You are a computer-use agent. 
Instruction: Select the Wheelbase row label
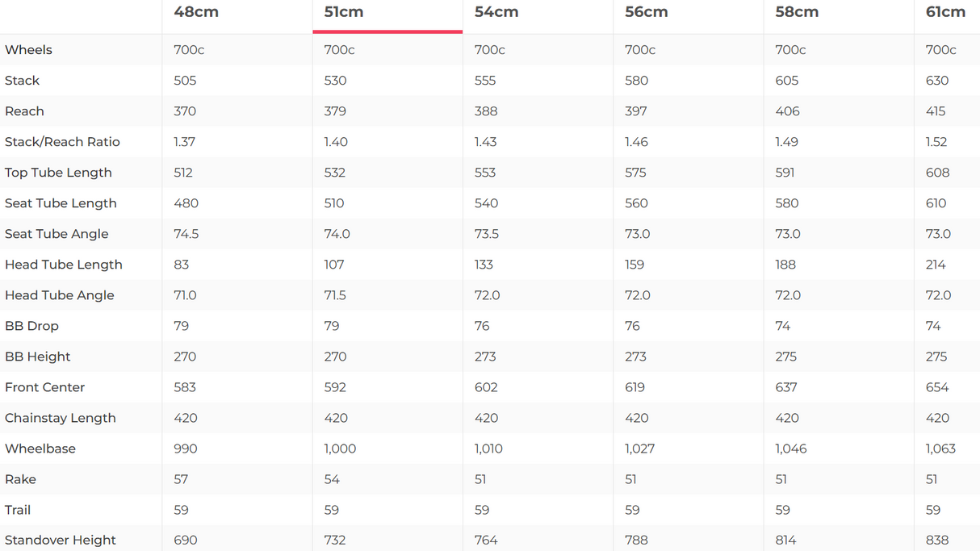(x=40, y=449)
